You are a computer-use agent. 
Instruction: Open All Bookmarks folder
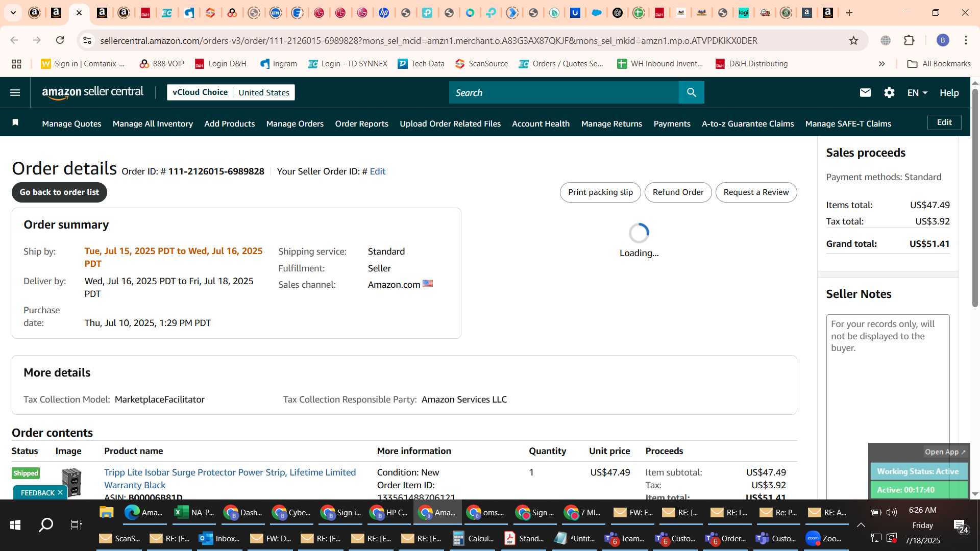coord(939,64)
